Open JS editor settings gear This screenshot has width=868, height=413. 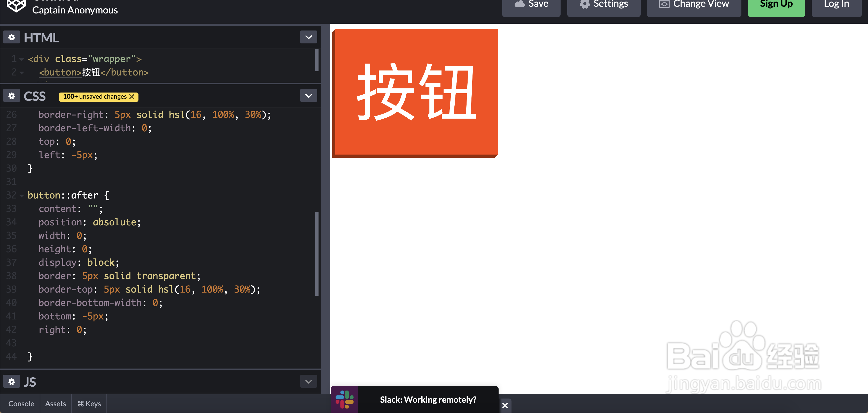tap(11, 382)
